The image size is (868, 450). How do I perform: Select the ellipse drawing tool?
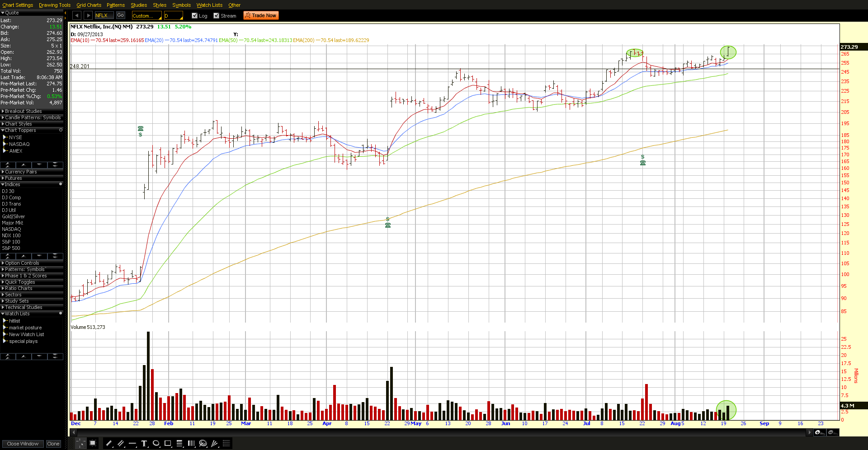pos(156,444)
